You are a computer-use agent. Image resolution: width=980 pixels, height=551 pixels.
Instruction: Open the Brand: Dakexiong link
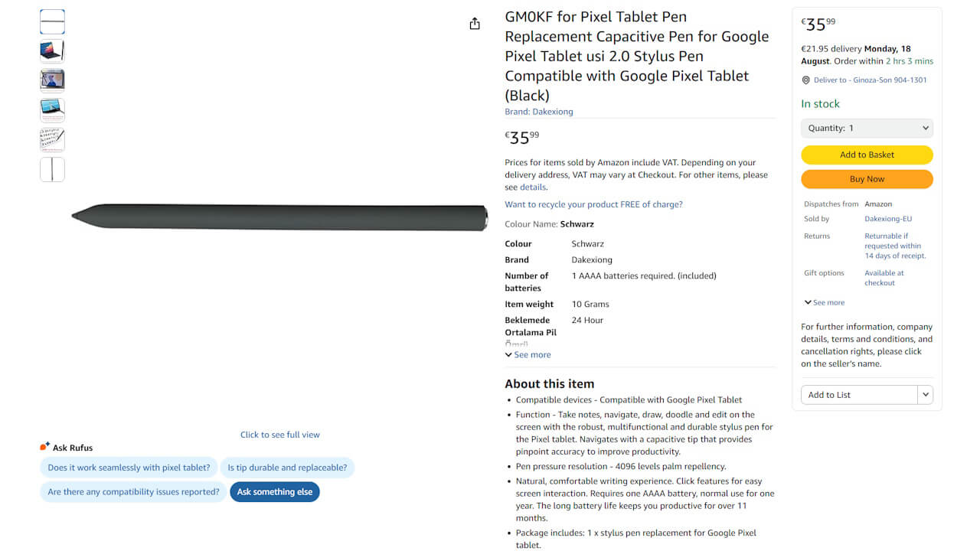click(538, 112)
